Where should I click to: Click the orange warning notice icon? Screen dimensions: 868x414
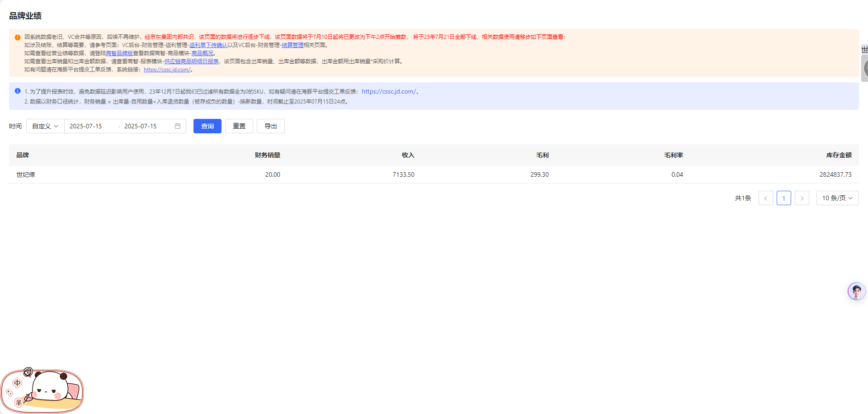click(x=18, y=38)
